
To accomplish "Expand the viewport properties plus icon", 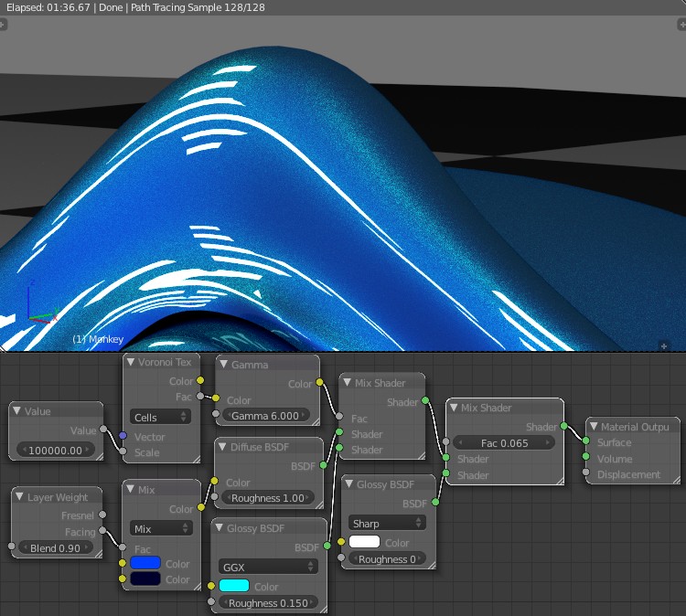I will tap(682, 25).
